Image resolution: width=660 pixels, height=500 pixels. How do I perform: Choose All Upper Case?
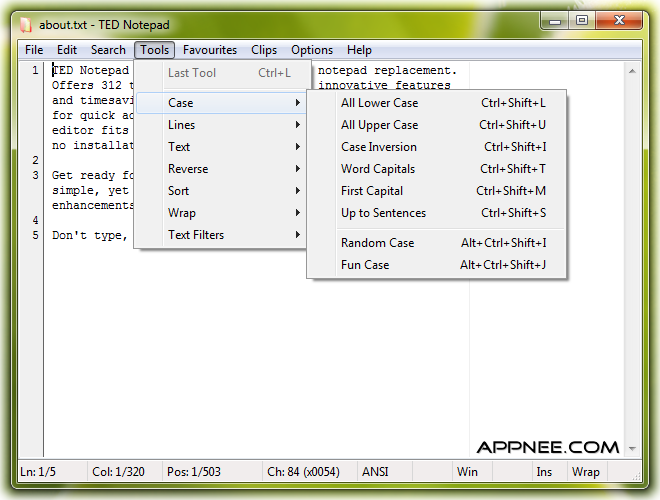[436, 125]
